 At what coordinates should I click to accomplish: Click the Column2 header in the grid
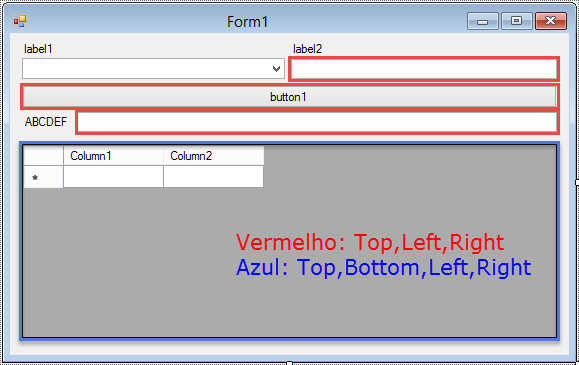pyautogui.click(x=213, y=156)
